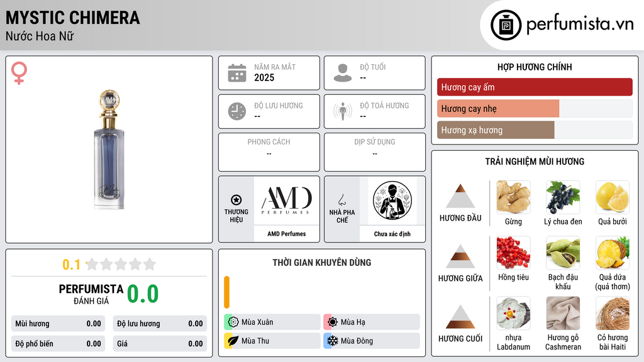
Task: Click the Hương cay ấm red bar
Action: [535, 87]
